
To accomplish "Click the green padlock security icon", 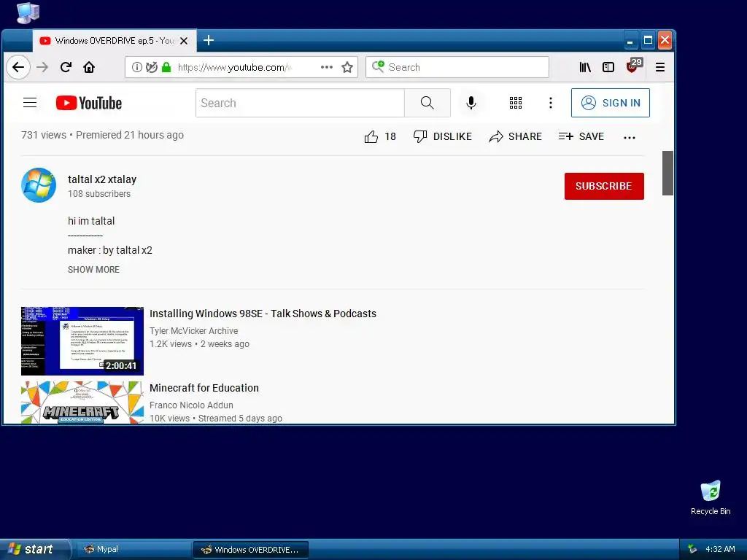I will pyautogui.click(x=166, y=67).
